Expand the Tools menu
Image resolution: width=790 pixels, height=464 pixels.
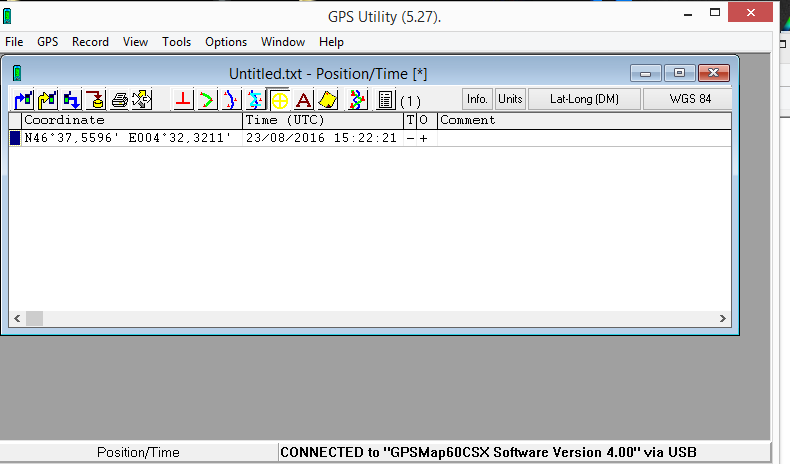(x=177, y=42)
